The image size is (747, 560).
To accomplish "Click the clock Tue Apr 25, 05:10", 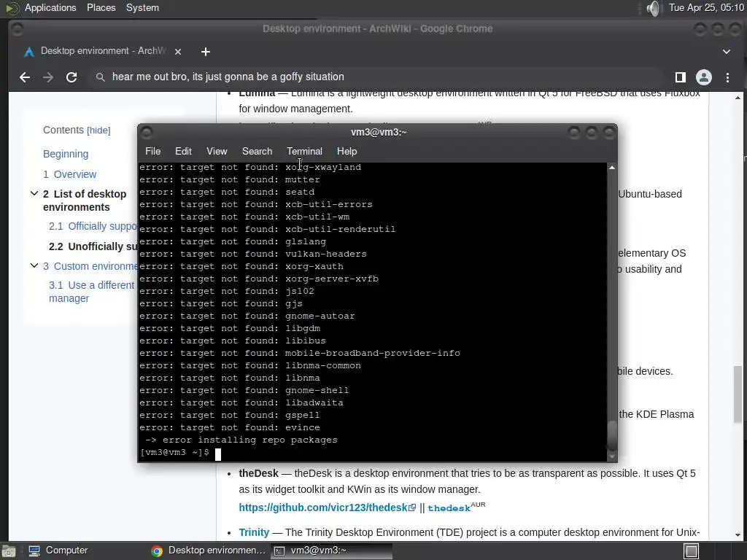I will [706, 7].
